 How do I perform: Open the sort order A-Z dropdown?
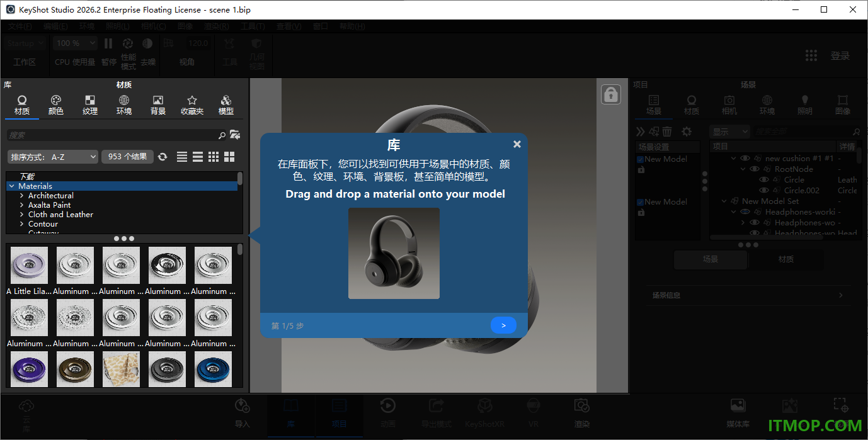click(x=53, y=157)
